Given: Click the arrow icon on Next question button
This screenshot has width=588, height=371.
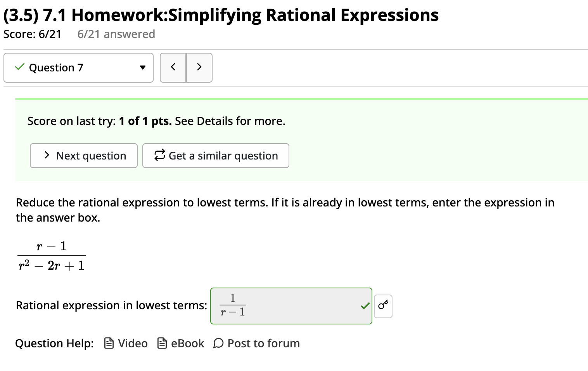Looking at the screenshot, I should tap(47, 155).
